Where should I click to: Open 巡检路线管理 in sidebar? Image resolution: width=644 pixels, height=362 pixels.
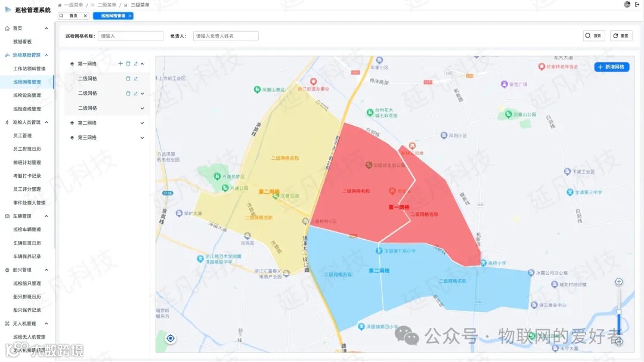pyautogui.click(x=27, y=109)
